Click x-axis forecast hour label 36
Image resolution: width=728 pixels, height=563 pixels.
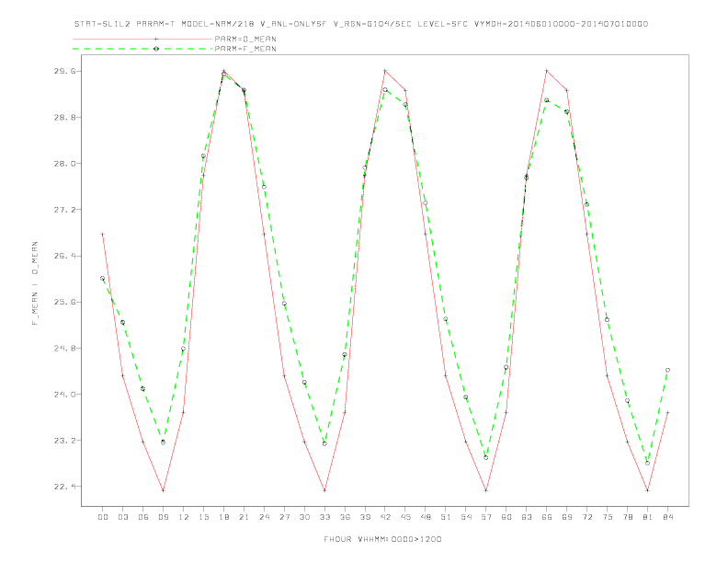point(345,517)
